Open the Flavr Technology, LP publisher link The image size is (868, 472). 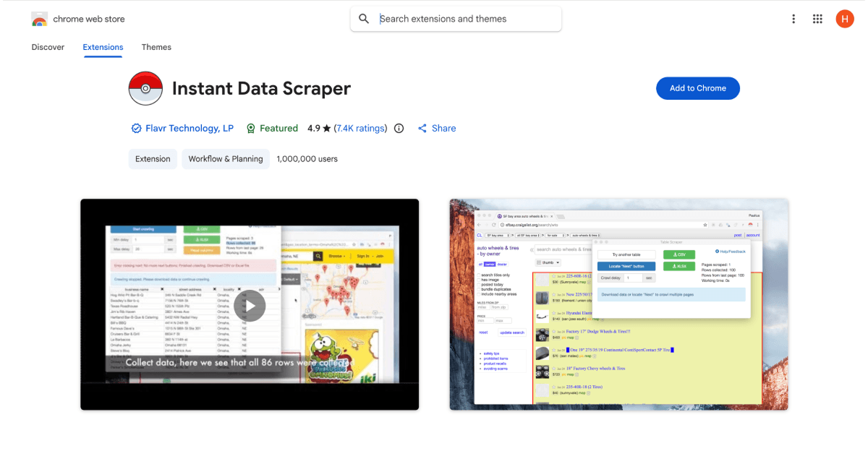point(190,129)
